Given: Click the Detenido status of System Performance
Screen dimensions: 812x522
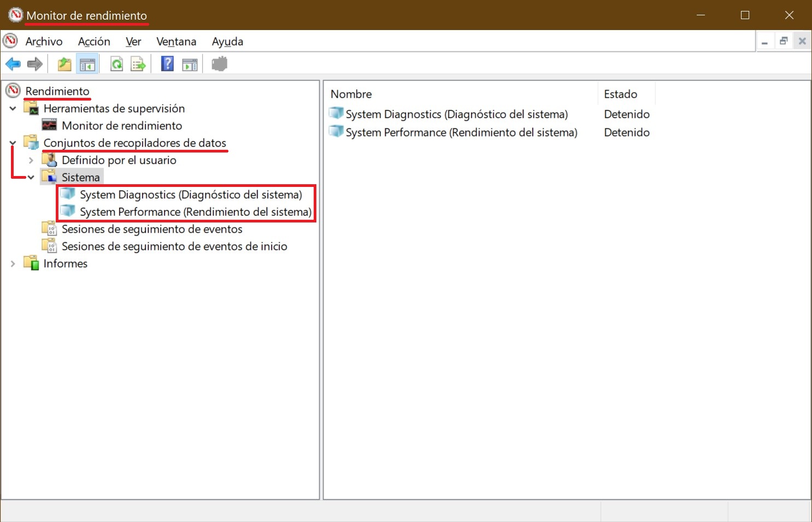Looking at the screenshot, I should (627, 132).
